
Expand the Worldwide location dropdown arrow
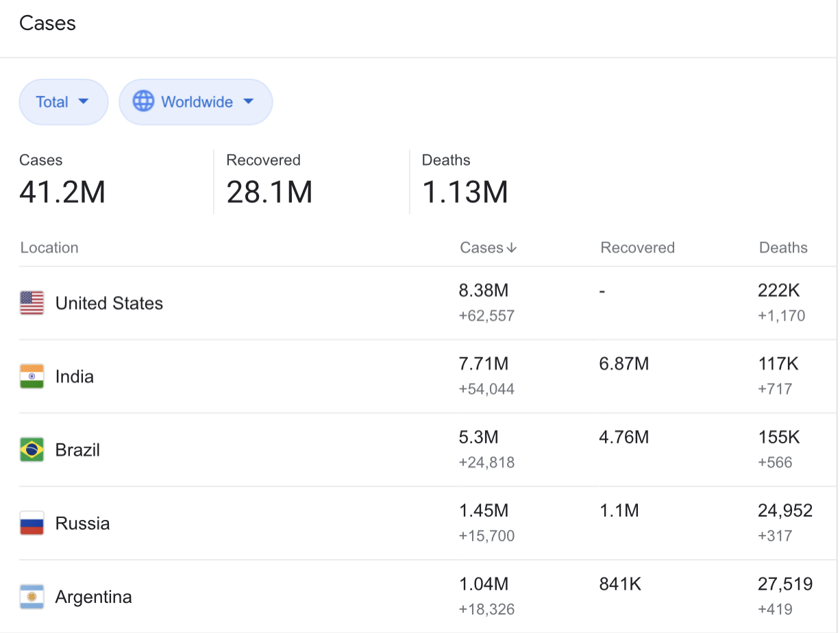[248, 101]
